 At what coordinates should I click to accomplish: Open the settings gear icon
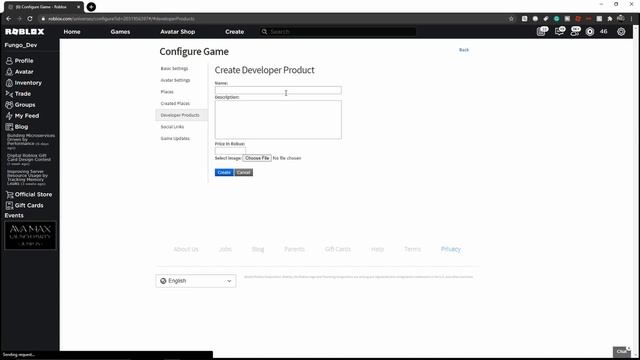coord(621,31)
